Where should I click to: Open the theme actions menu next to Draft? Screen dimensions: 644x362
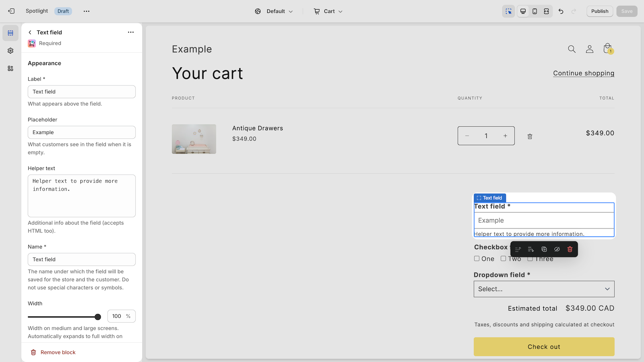point(87,11)
